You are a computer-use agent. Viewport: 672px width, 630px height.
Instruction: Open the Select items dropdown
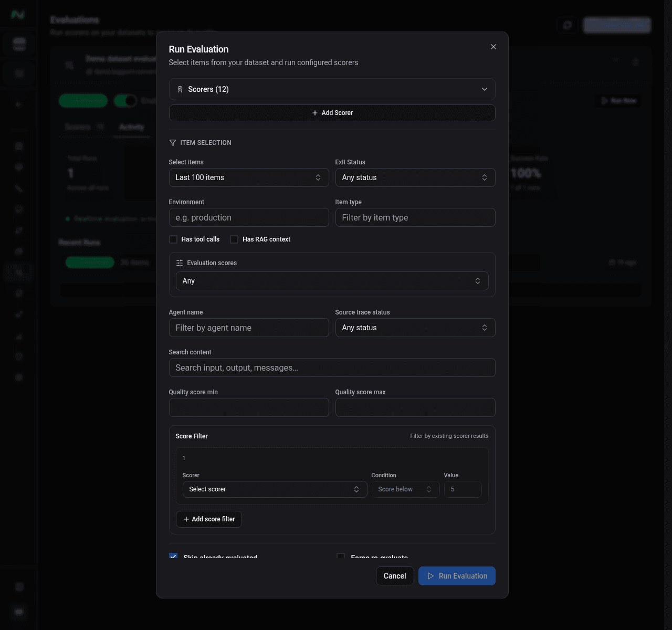(249, 177)
